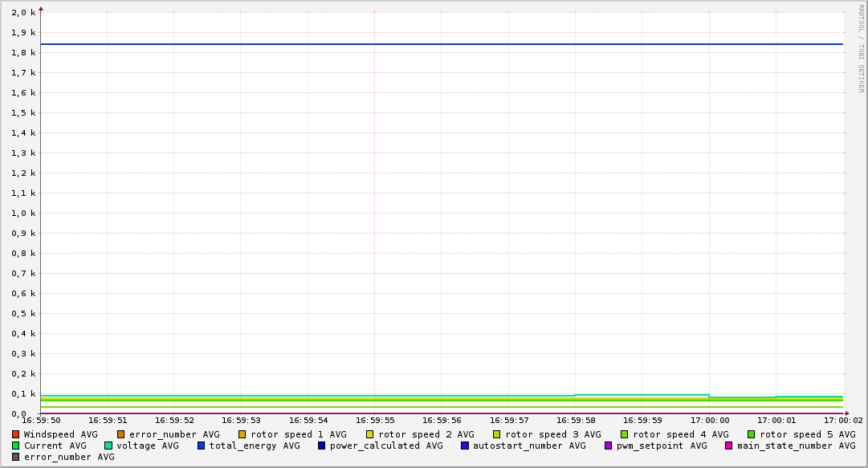Click the RRDTOOL / TOBI OETIKER watermark
The height and width of the screenshot is (468, 868).
tap(861, 48)
